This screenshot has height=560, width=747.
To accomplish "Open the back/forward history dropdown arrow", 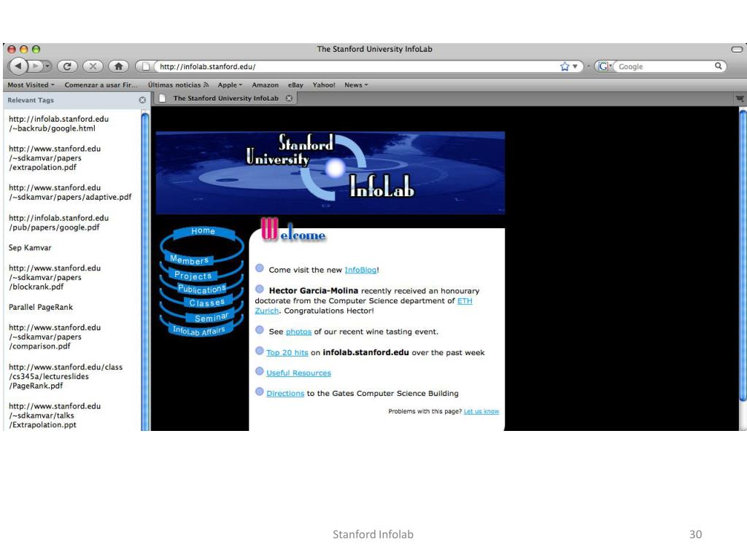I will point(47,66).
